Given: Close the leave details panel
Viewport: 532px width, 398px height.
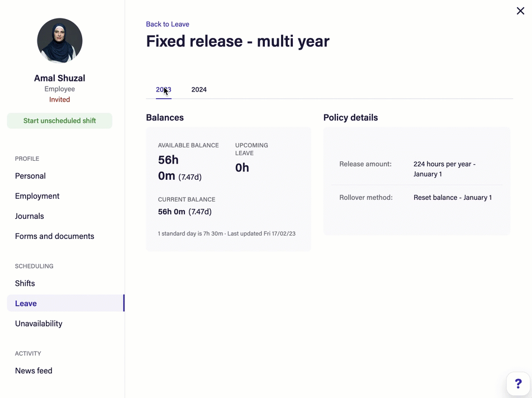Looking at the screenshot, I should [520, 11].
